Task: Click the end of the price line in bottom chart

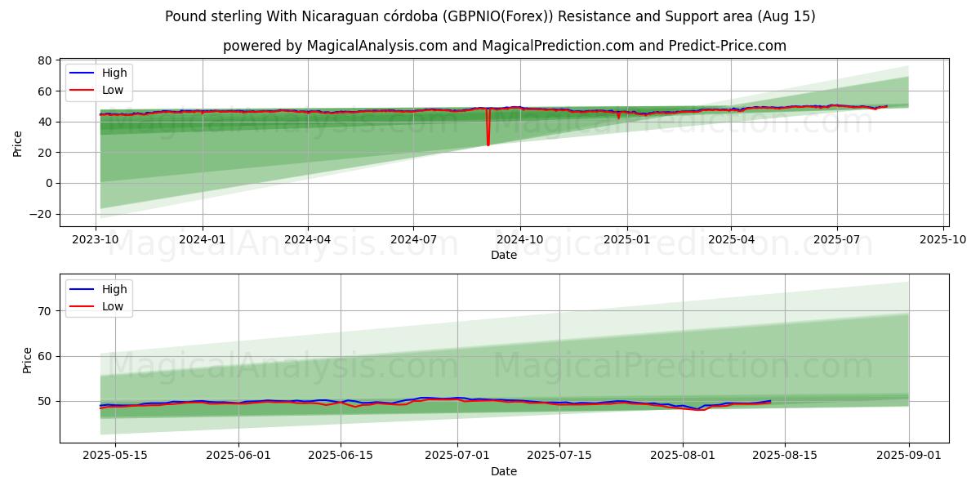Action: point(770,401)
